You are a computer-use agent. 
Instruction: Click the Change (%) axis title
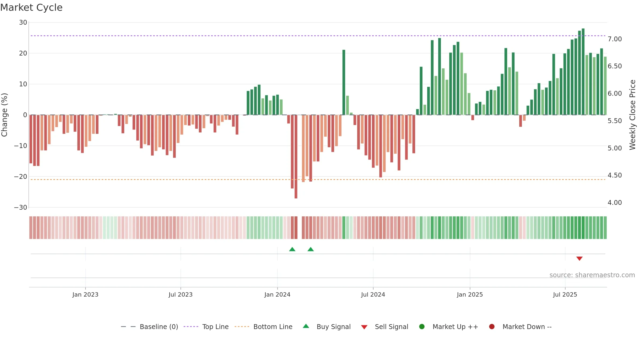[x=5, y=115]
